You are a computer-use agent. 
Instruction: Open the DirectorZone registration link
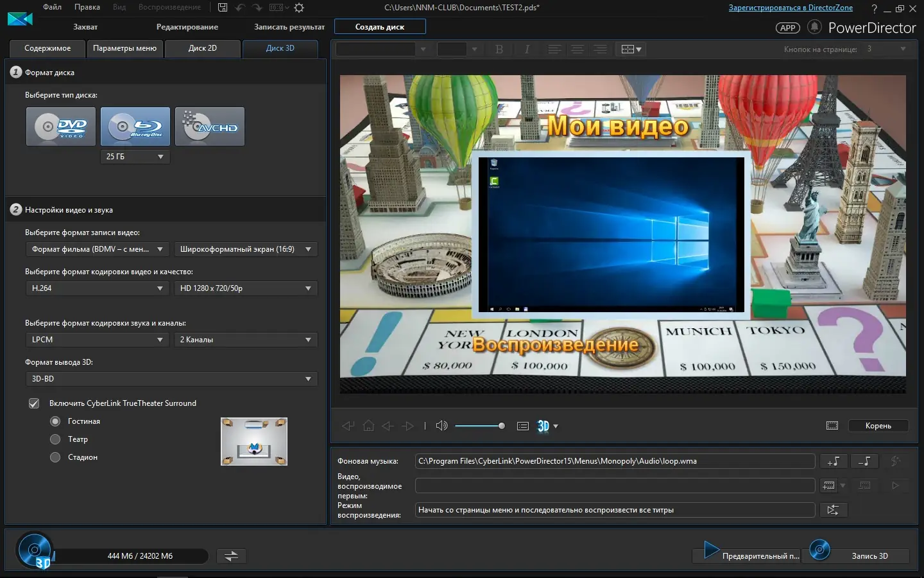point(791,8)
